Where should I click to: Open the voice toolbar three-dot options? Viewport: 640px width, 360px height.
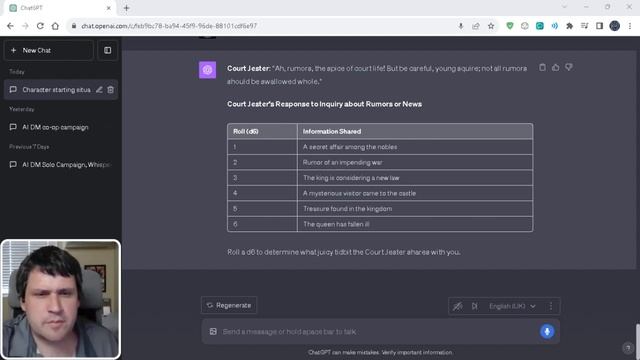click(x=551, y=306)
